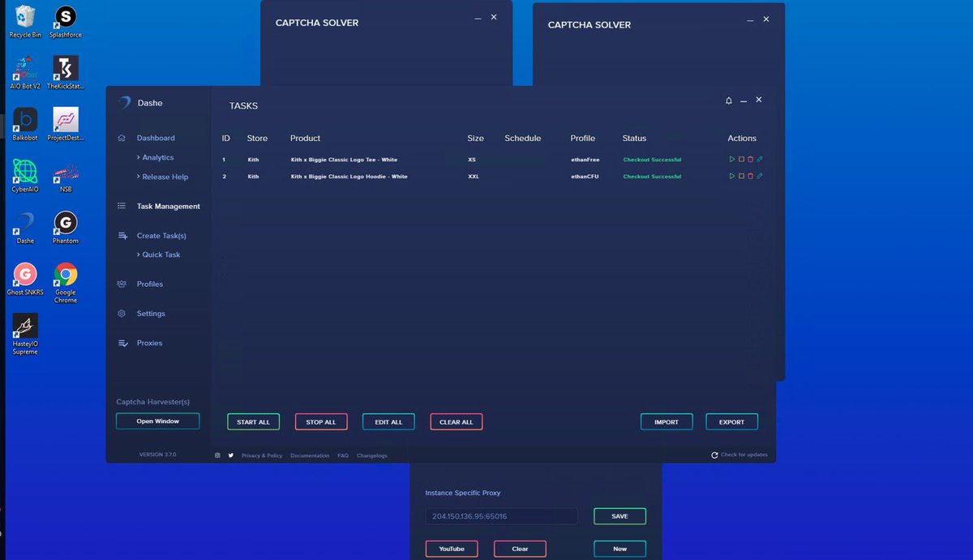Click the Twitter icon in the footer
The height and width of the screenshot is (560, 973).
point(230,455)
